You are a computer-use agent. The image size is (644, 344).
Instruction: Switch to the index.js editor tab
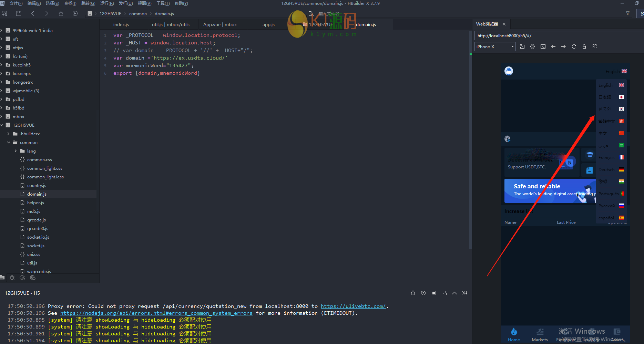click(121, 24)
